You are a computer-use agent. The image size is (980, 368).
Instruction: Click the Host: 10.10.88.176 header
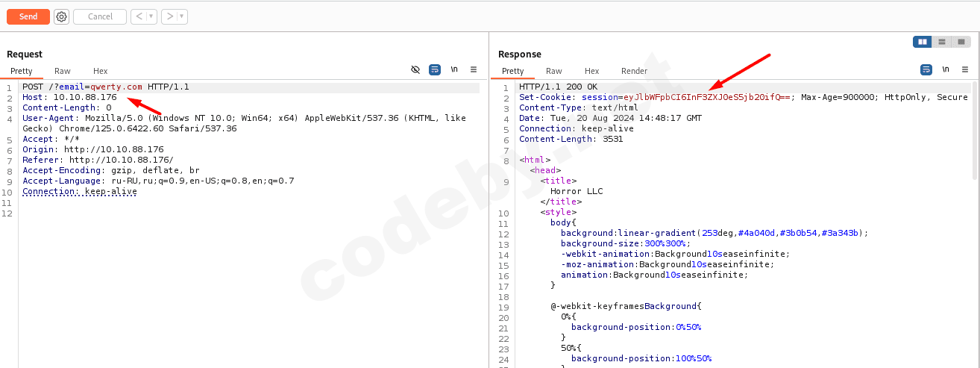69,97
